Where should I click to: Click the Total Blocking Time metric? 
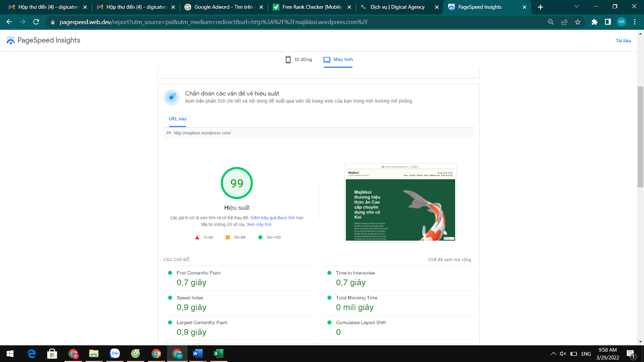(x=398, y=303)
